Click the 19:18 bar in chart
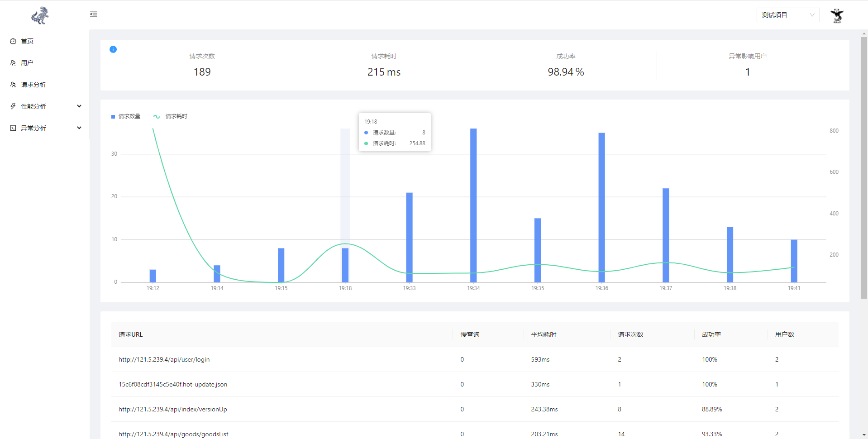The width and height of the screenshot is (868, 439). (345, 265)
